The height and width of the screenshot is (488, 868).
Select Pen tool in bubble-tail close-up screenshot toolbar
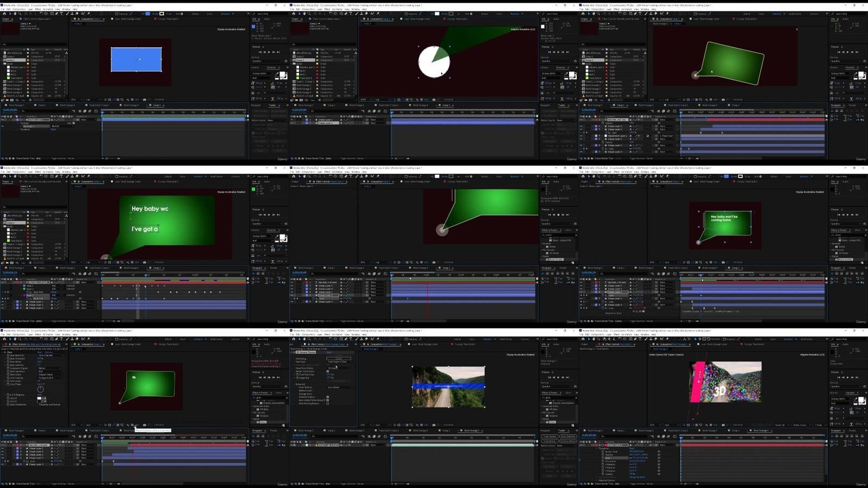coord(346,176)
